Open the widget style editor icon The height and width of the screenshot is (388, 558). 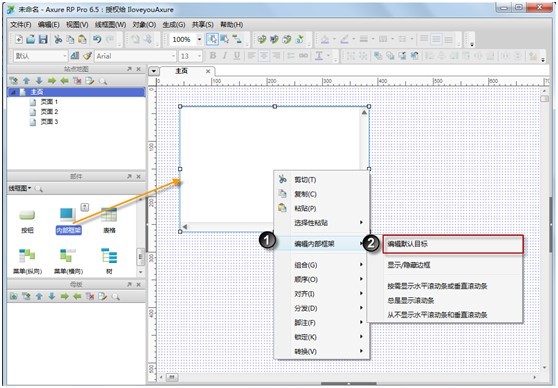75,56
